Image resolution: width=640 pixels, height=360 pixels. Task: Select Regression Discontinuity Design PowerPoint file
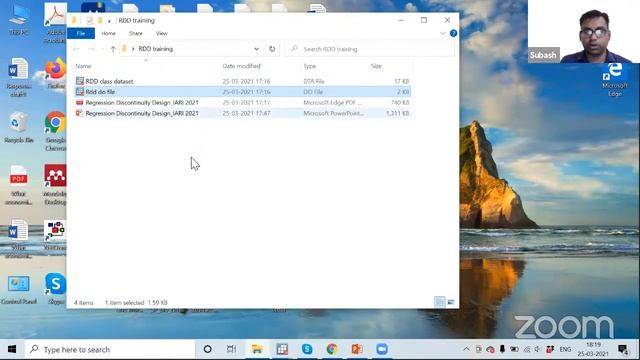point(242,113)
